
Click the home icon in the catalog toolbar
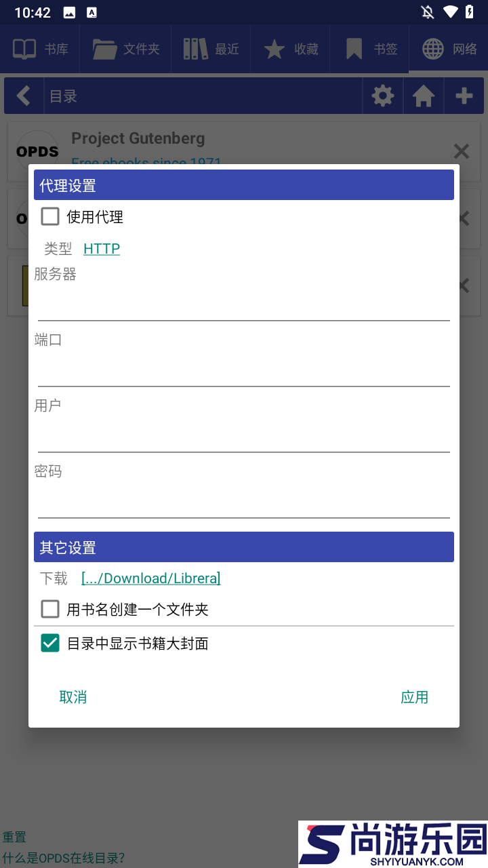point(423,96)
